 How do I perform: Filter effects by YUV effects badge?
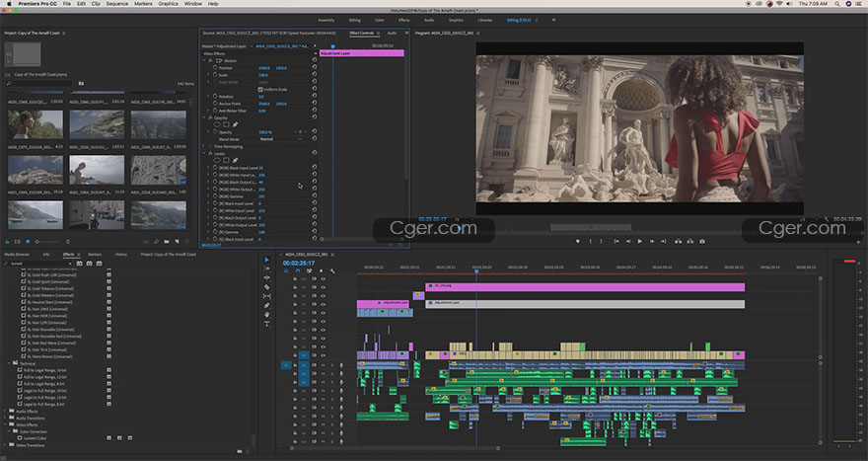point(99,264)
